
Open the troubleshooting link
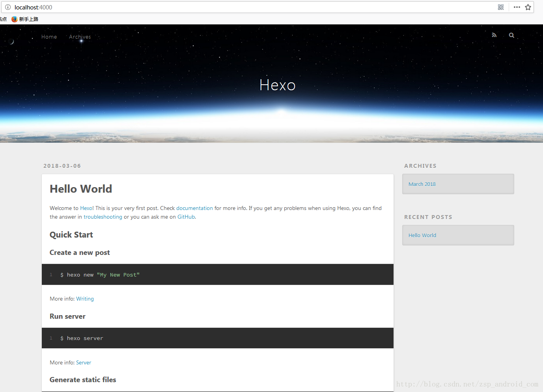click(103, 217)
